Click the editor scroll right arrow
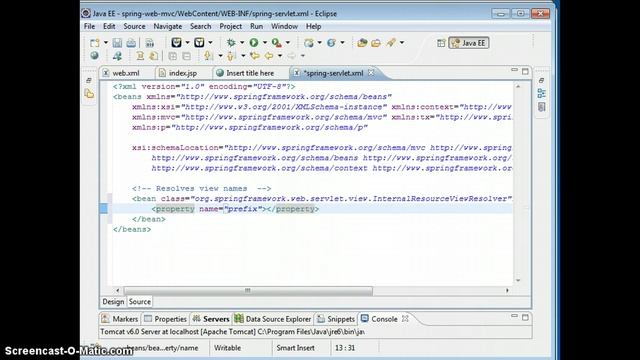 pos(507,291)
